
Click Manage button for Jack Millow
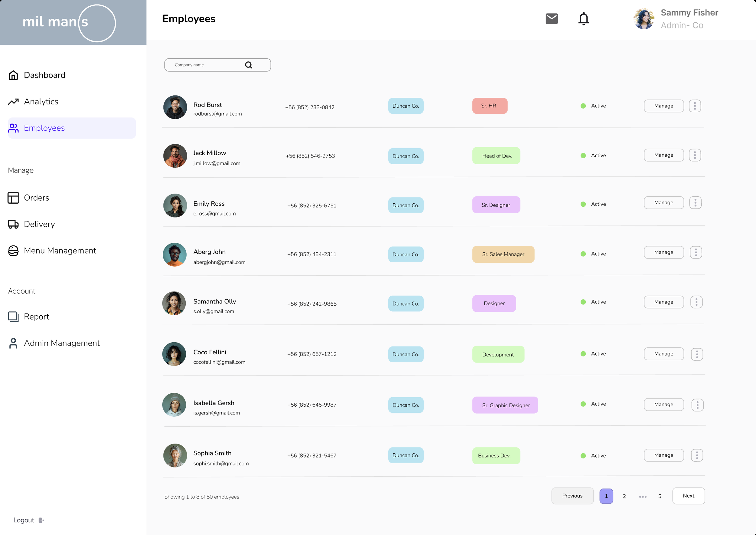(664, 155)
